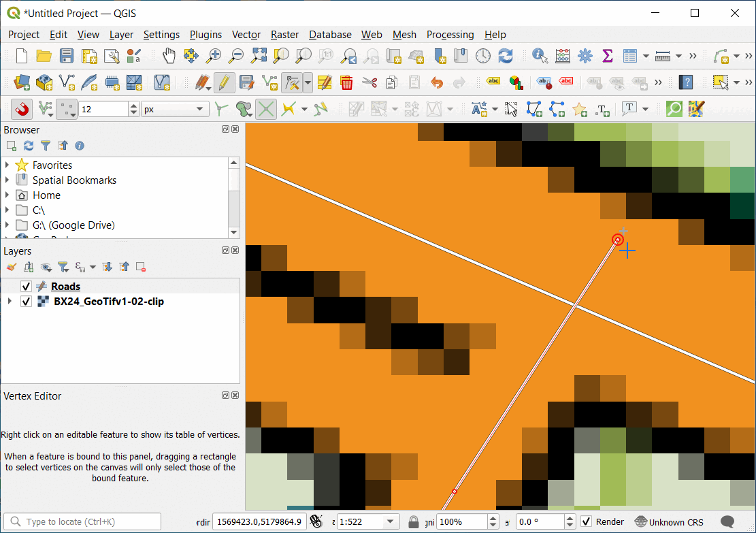The image size is (756, 533).
Task: Hide the BX24_GeoTifv1-02-clip raster layer
Action: 27,302
